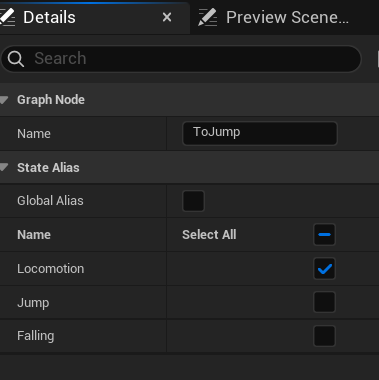Collapse the Graph Node section
This screenshot has height=380, width=379.
(x=4, y=100)
